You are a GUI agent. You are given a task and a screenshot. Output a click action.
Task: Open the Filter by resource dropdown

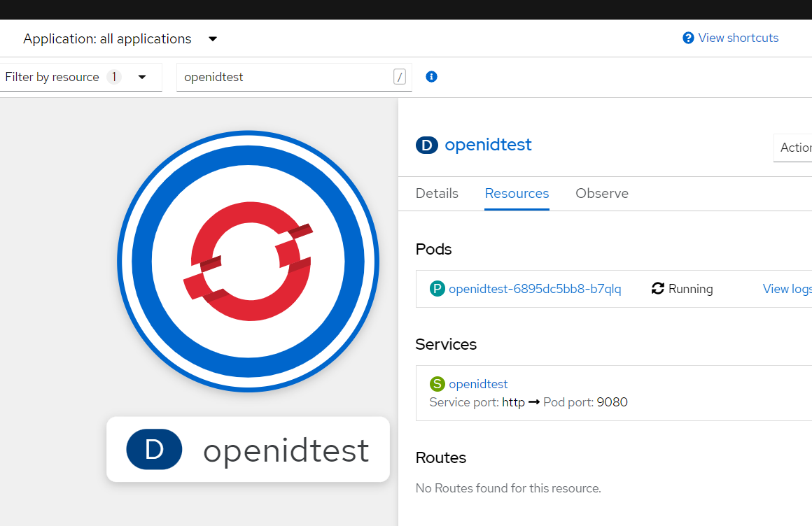tap(142, 77)
